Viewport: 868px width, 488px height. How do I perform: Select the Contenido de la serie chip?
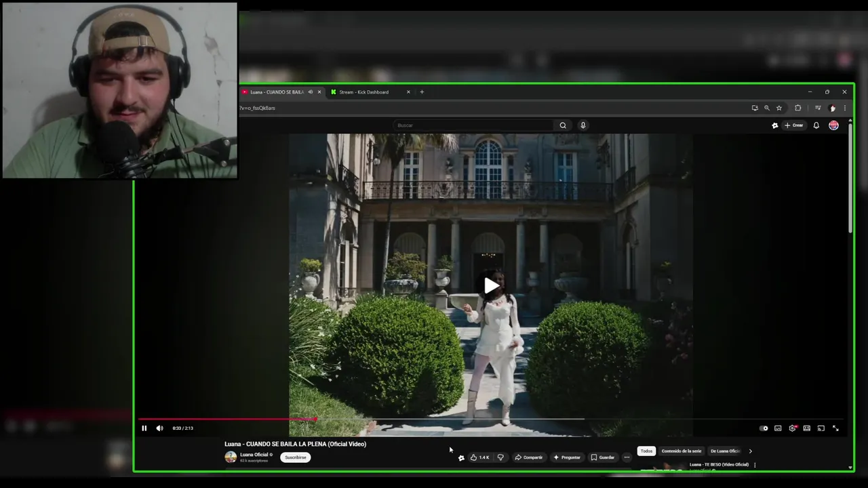point(682,451)
